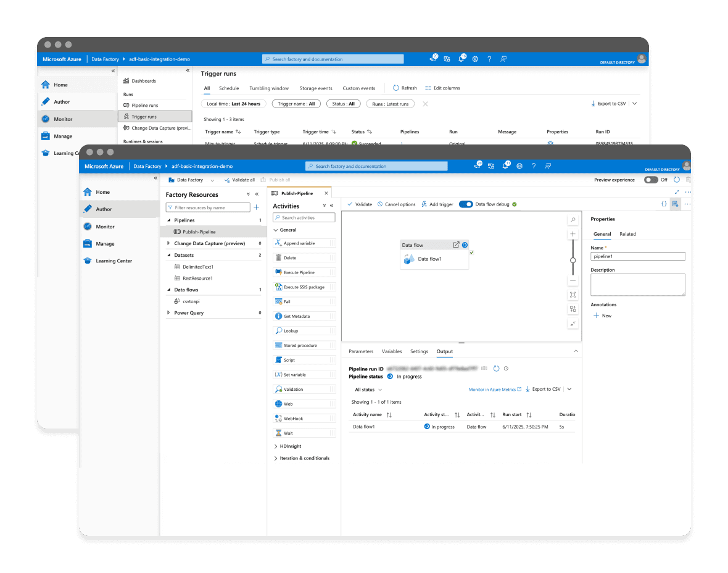Click the auto-align layout icon on the canvas toolbar
Viewport: 728px width, 573px height.
(x=573, y=309)
